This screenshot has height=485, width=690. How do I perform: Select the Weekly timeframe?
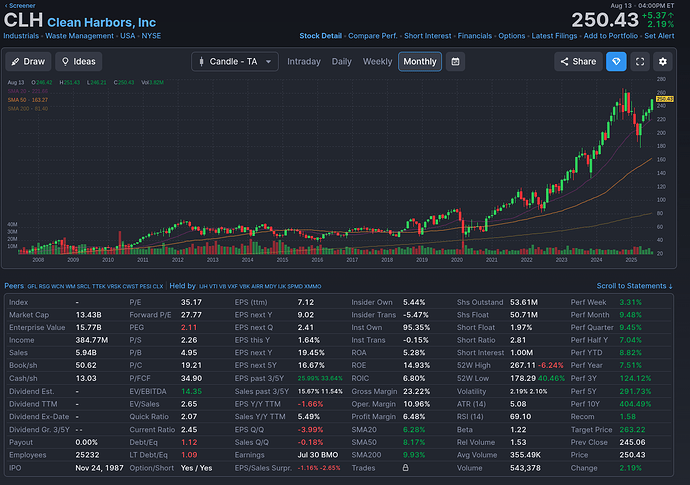(x=377, y=62)
